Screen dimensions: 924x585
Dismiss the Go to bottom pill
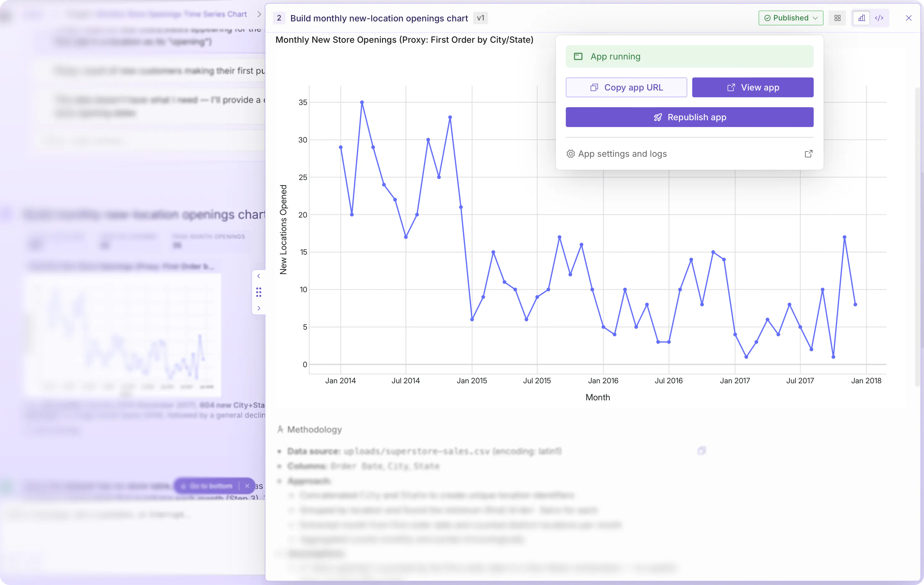[x=247, y=486]
